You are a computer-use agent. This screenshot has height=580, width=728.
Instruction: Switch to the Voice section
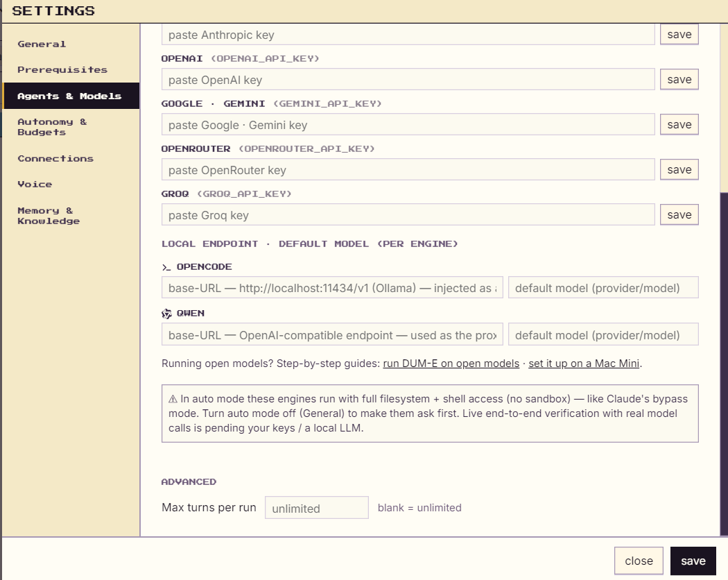[35, 184]
